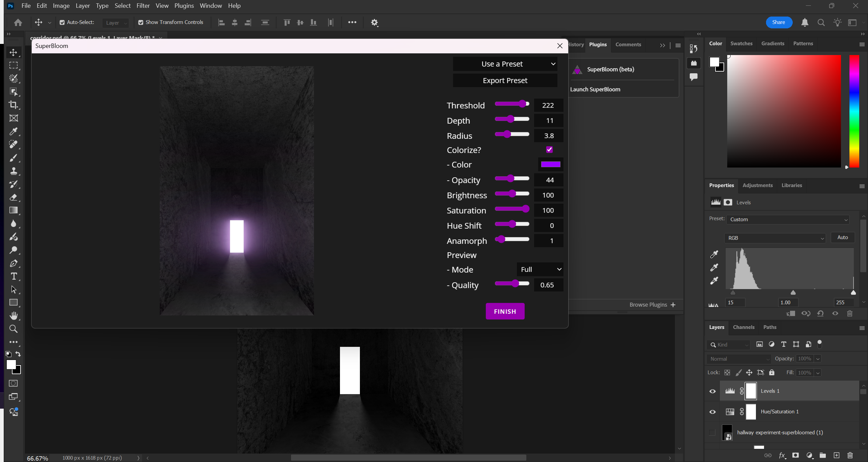The width and height of the screenshot is (868, 462).
Task: Open the Kind filter dropdown in Layers
Action: [728, 344]
